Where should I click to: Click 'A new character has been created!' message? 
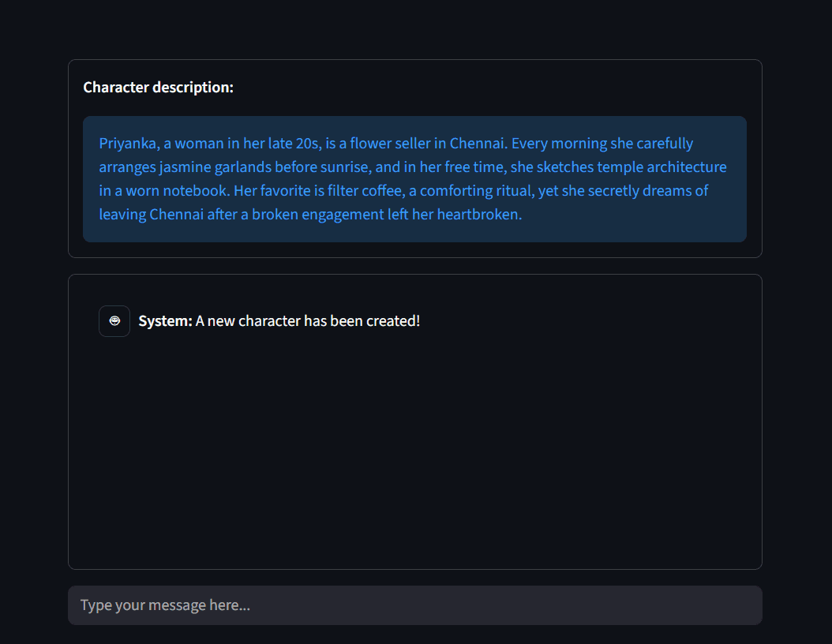(307, 320)
